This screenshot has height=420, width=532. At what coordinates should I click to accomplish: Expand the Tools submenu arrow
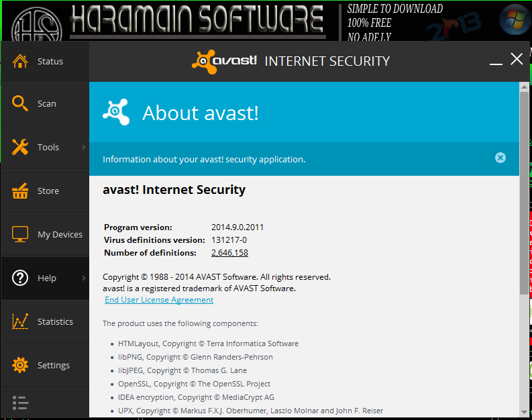point(84,147)
